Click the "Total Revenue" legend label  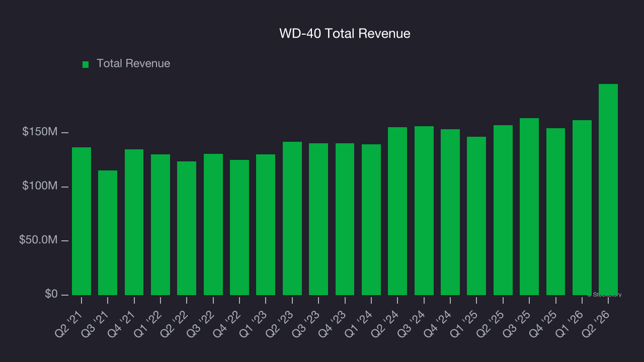pos(133,63)
